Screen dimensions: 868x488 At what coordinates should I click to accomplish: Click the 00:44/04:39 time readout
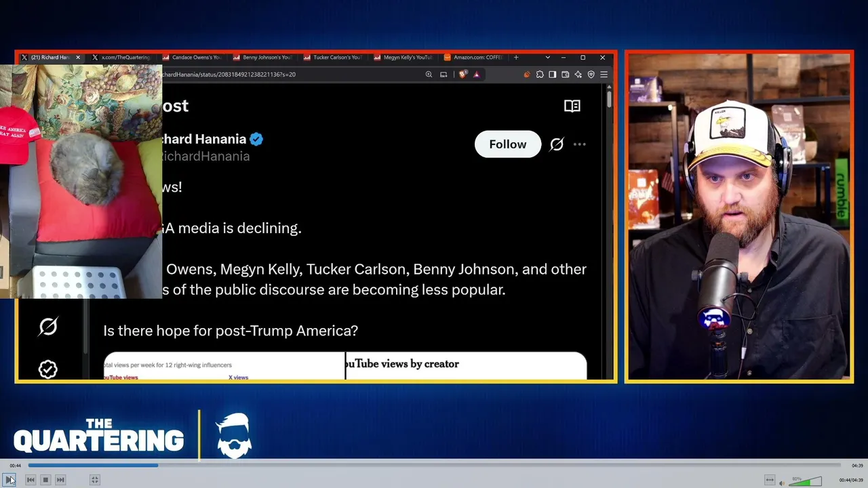click(x=851, y=481)
